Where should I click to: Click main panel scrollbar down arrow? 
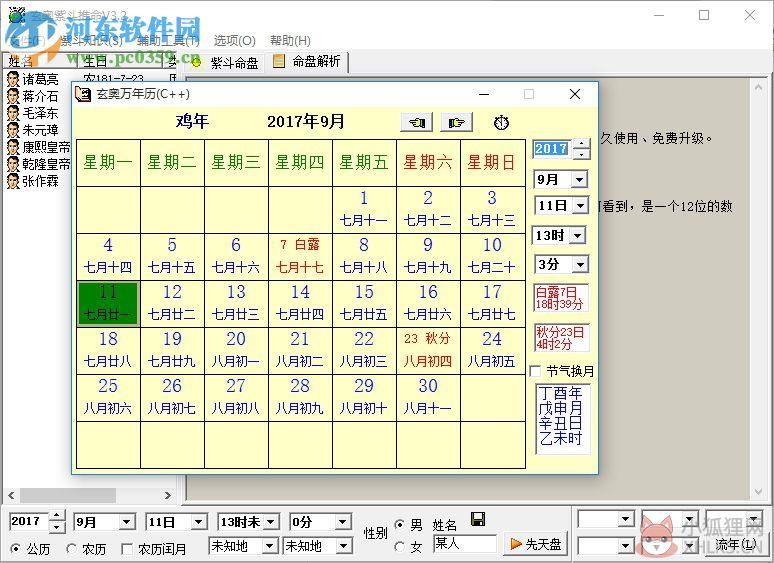[759, 492]
